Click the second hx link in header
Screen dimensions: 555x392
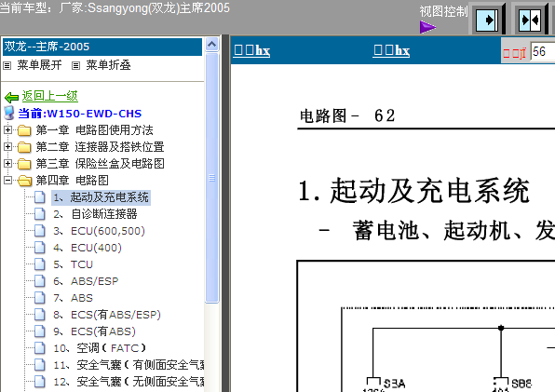tap(391, 50)
